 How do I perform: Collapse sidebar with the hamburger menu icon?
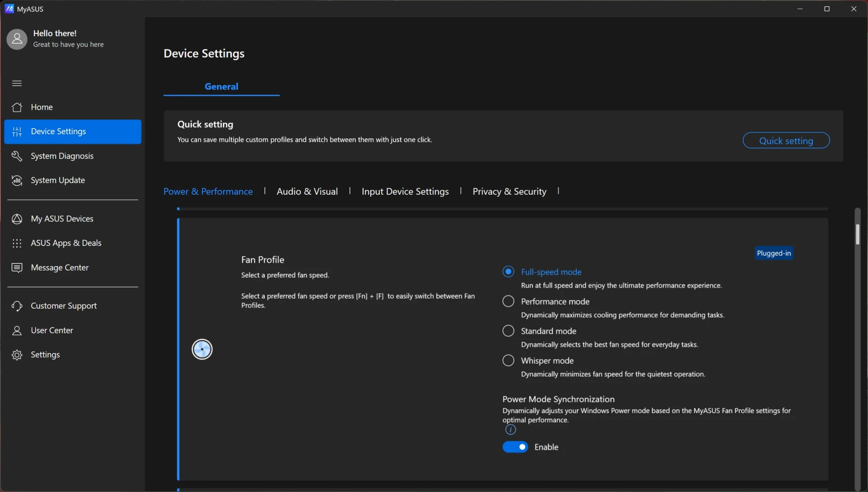click(x=17, y=83)
